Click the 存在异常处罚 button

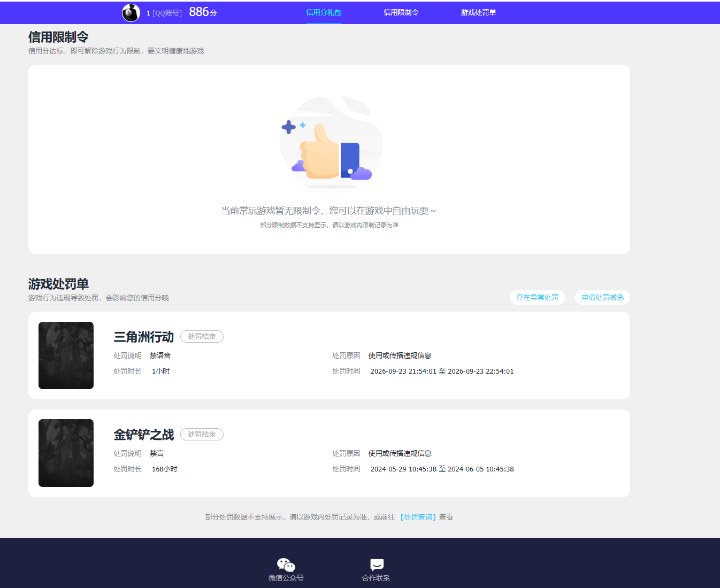[x=537, y=297]
